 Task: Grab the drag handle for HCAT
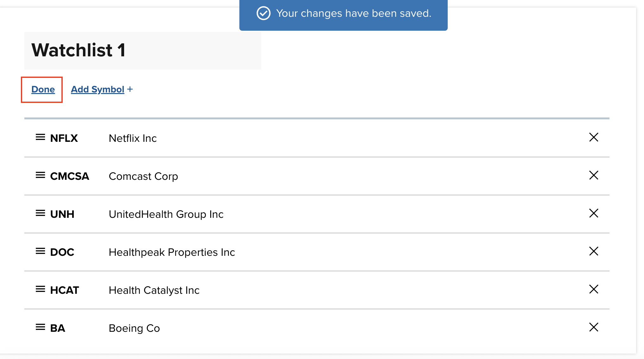40,289
